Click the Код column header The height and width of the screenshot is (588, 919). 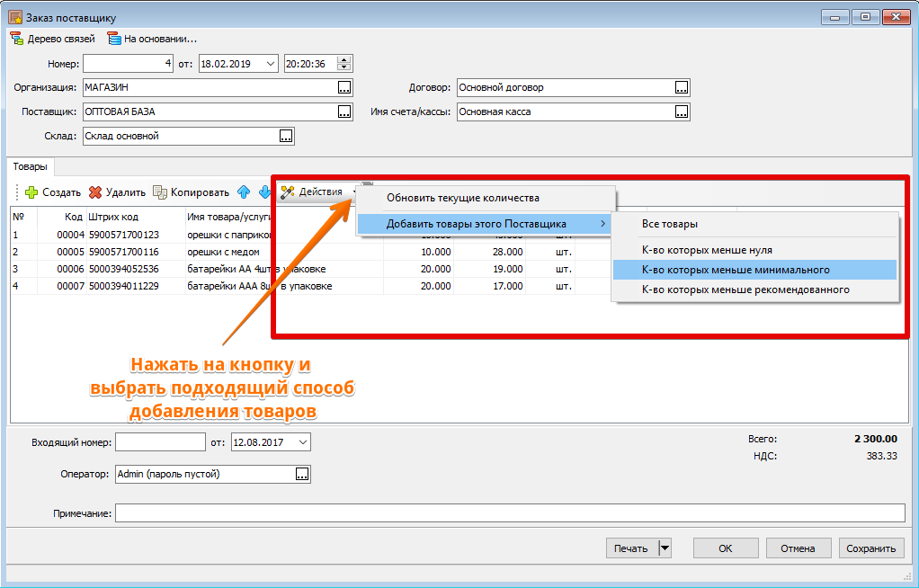[x=62, y=217]
